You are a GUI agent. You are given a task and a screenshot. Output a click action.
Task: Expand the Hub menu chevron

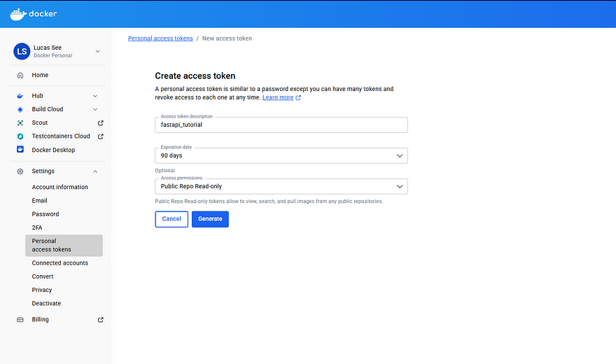pyautogui.click(x=95, y=96)
